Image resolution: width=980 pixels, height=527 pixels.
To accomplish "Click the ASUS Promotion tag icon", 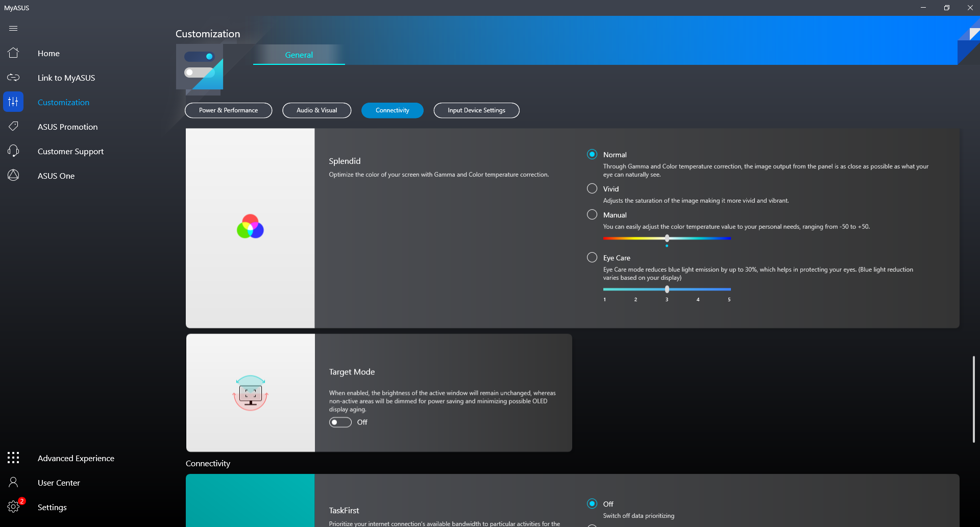I will tap(13, 126).
